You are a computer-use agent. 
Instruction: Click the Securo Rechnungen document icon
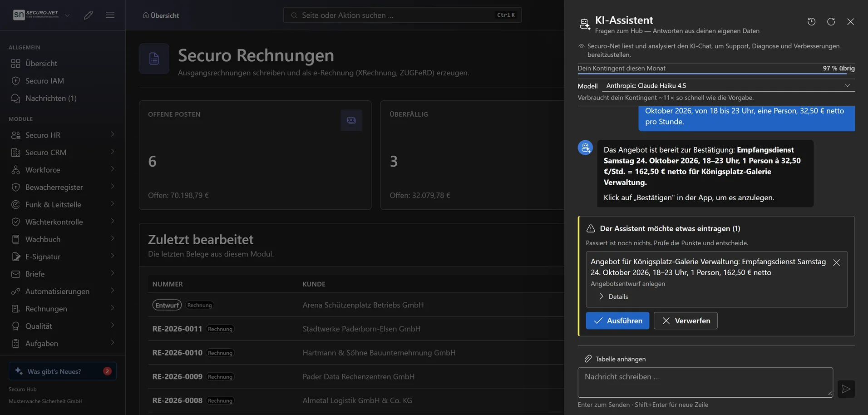point(154,59)
